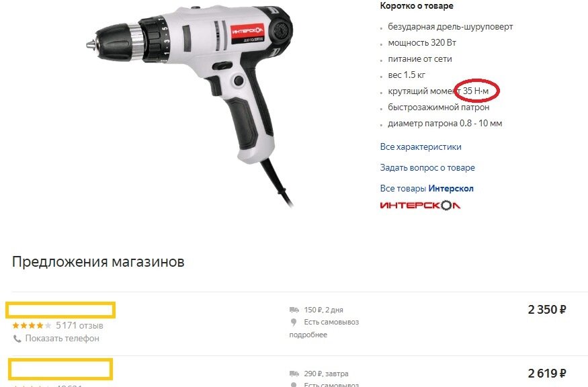Viewport: 588px width, 387px height.
Task: Click the delivery truck icon for 150 ₽
Action: point(294,310)
